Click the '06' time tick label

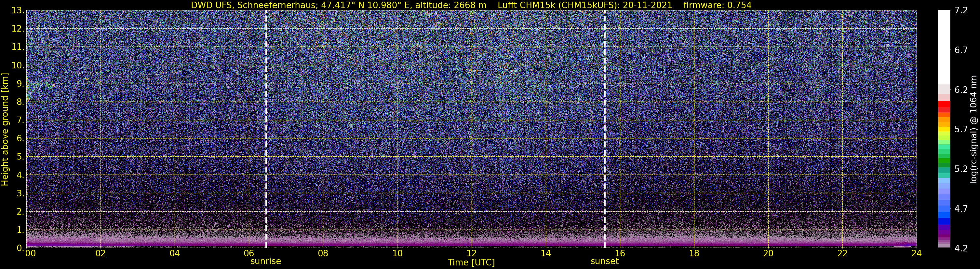click(x=249, y=253)
